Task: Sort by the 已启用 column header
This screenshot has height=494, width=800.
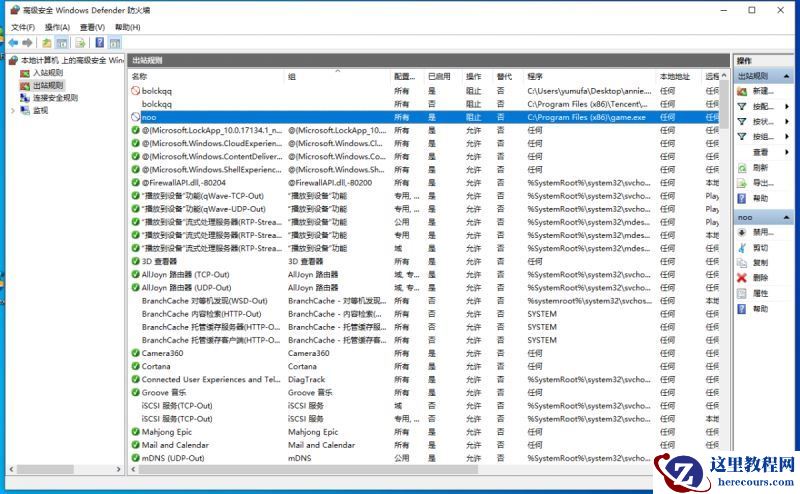Action: [x=439, y=77]
